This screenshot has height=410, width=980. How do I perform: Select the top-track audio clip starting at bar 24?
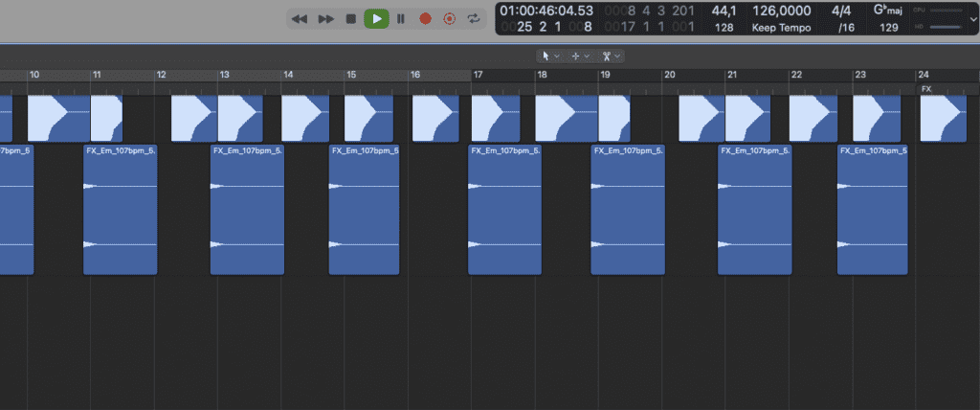pos(943,118)
